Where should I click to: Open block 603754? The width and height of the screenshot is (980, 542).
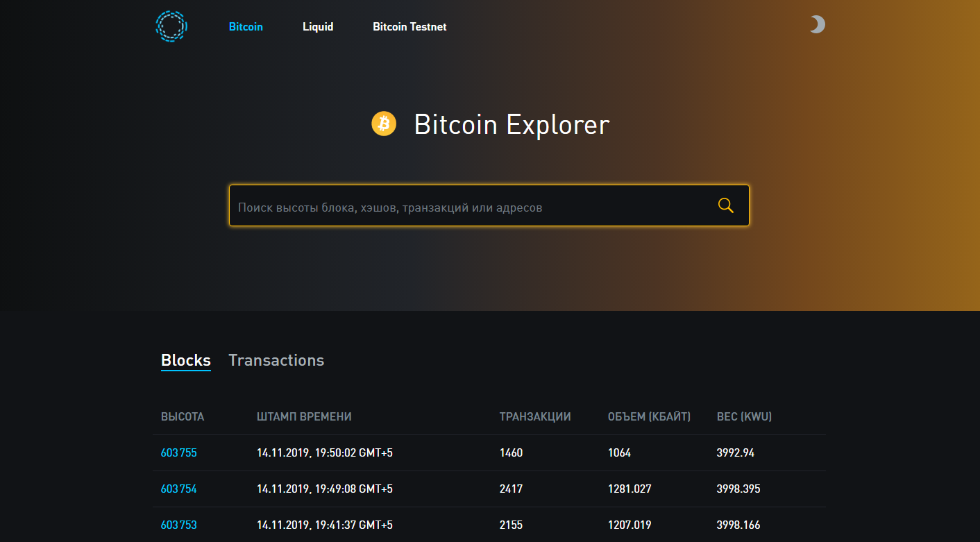click(x=179, y=489)
